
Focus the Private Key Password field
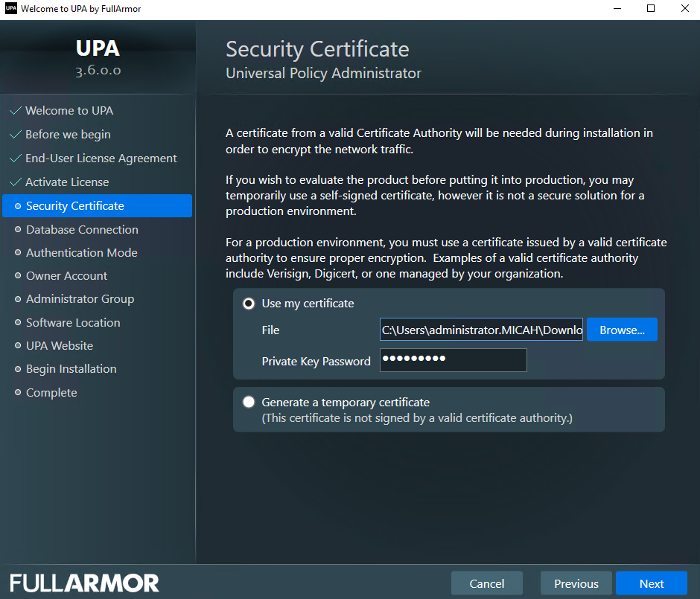coord(453,360)
